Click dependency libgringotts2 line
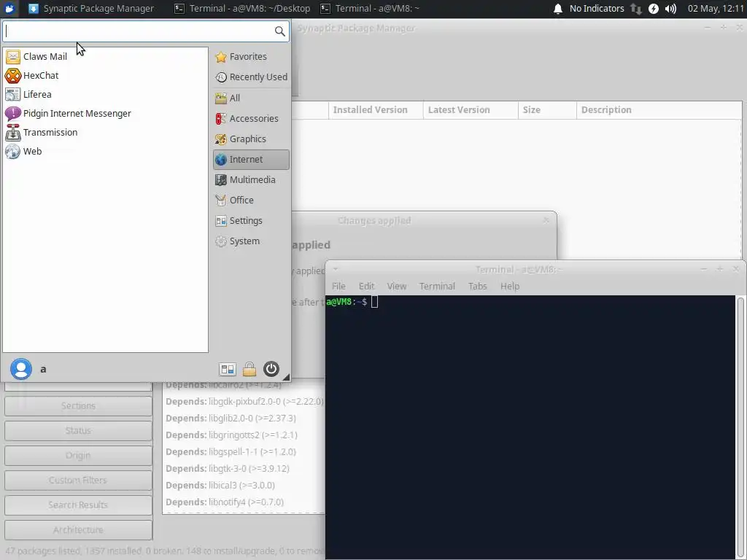 pos(231,435)
